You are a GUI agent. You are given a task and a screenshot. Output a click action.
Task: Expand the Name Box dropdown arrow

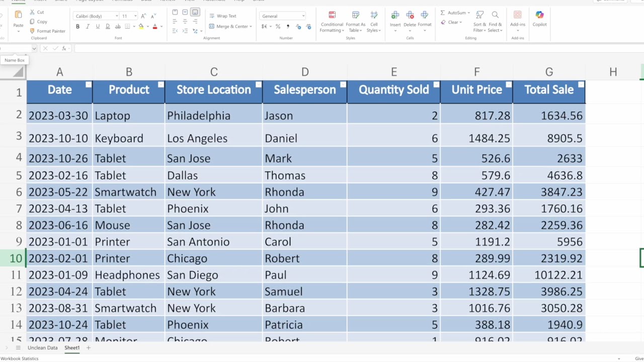point(34,48)
